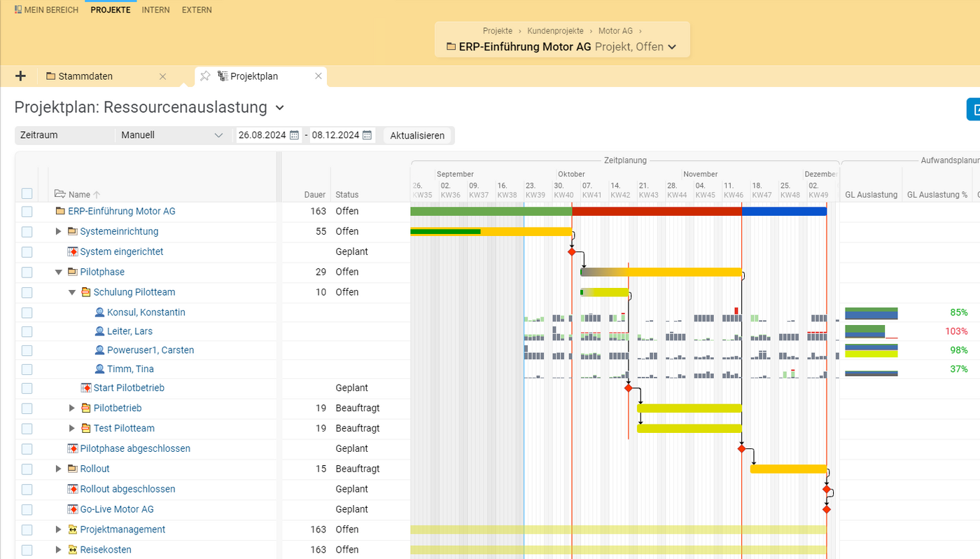This screenshot has width=980, height=559.
Task: Expand the Rollout tree node
Action: [x=59, y=469]
